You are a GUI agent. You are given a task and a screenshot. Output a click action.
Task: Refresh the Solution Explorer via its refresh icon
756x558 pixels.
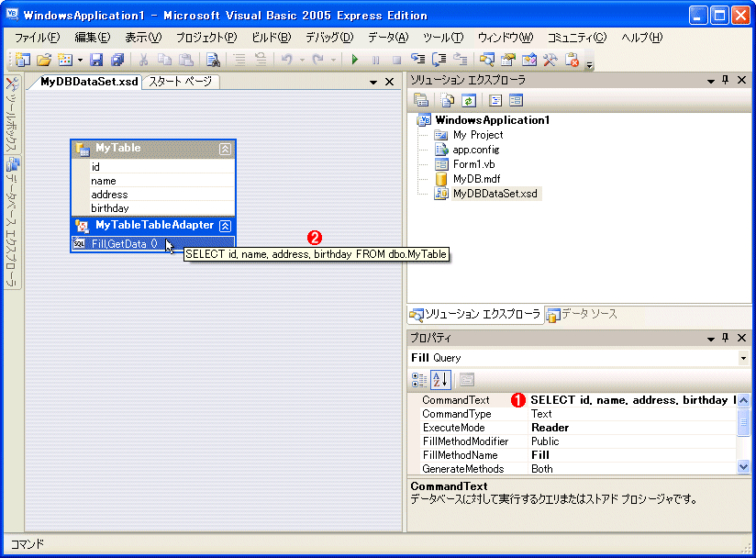pos(469,100)
